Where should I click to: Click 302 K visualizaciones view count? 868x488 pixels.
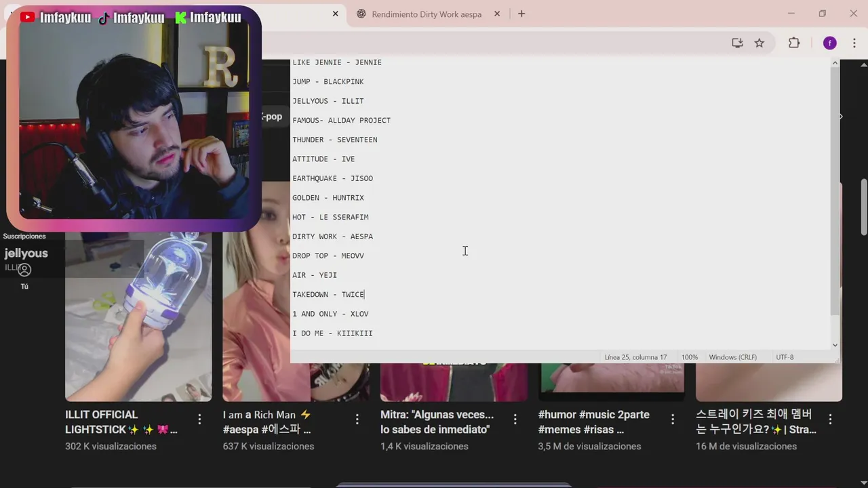(x=111, y=447)
